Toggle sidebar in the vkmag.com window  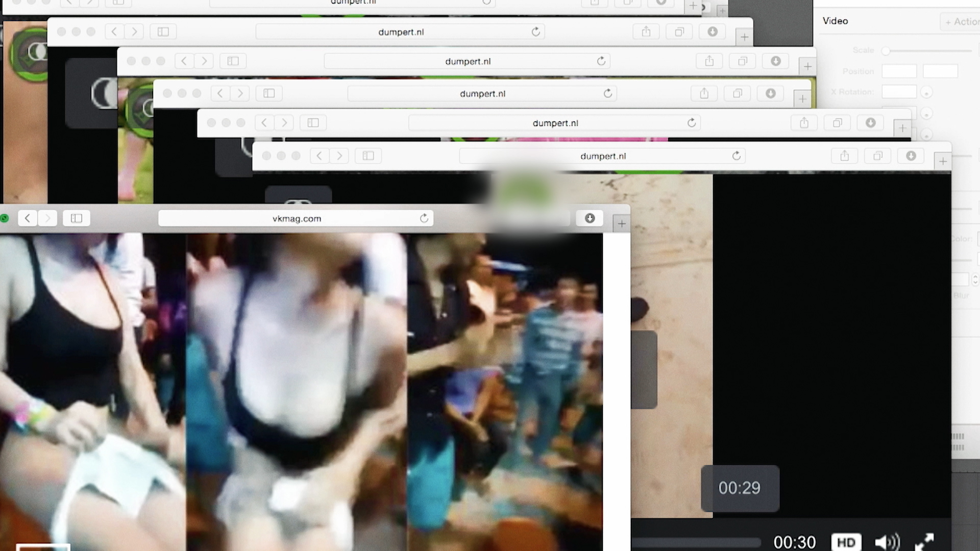tap(77, 218)
